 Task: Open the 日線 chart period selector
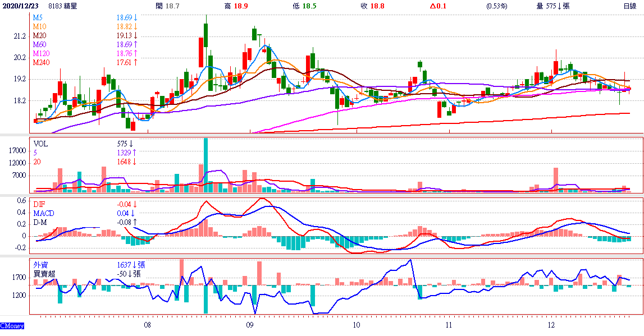coord(629,6)
